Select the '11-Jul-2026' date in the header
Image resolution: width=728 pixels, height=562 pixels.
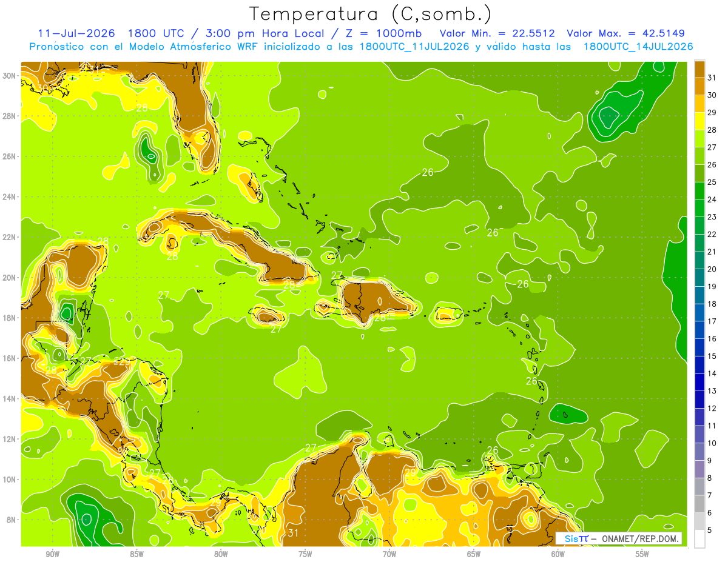[x=76, y=33]
